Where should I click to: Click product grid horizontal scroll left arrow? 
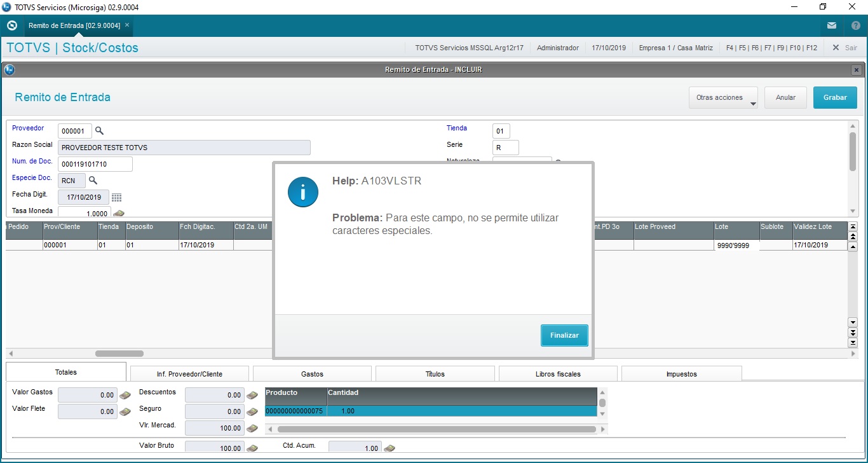click(x=269, y=429)
